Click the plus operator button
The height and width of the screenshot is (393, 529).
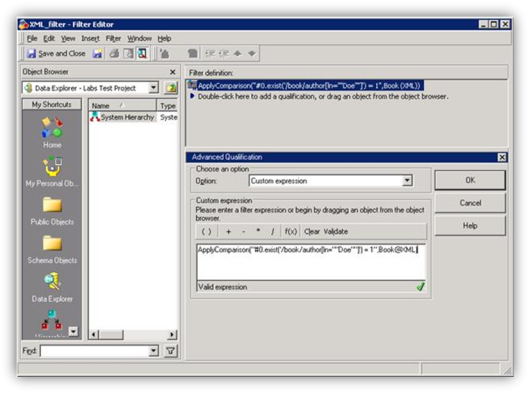pyautogui.click(x=228, y=231)
